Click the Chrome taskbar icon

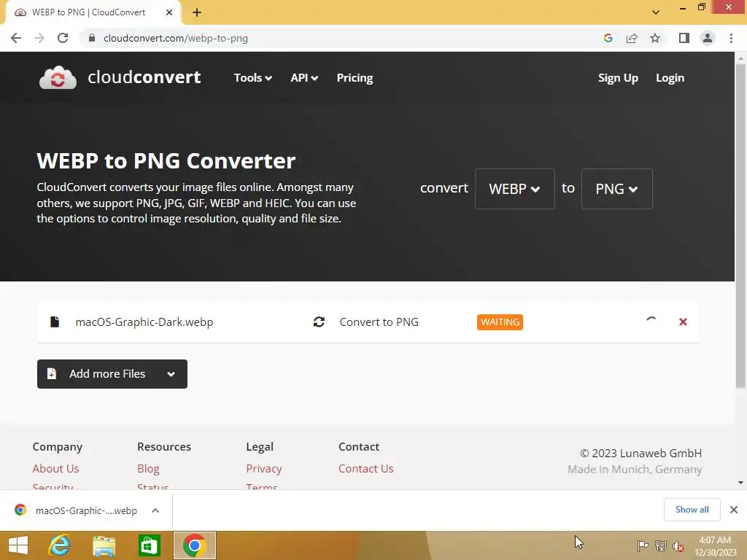click(x=194, y=545)
